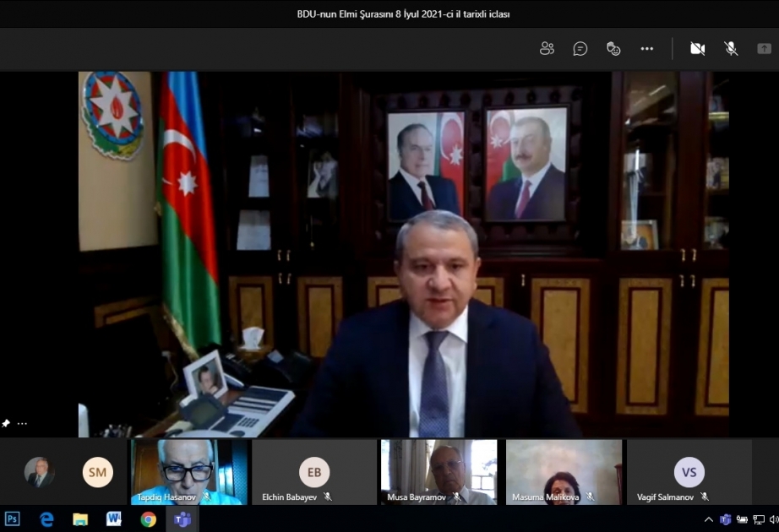
Task: Select the SM participant avatar
Action: pos(98,472)
